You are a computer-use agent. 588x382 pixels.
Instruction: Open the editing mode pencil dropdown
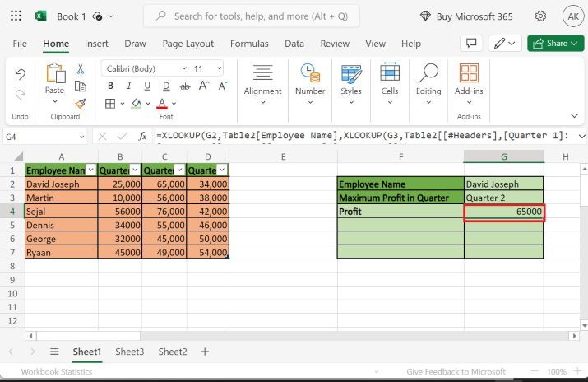504,44
